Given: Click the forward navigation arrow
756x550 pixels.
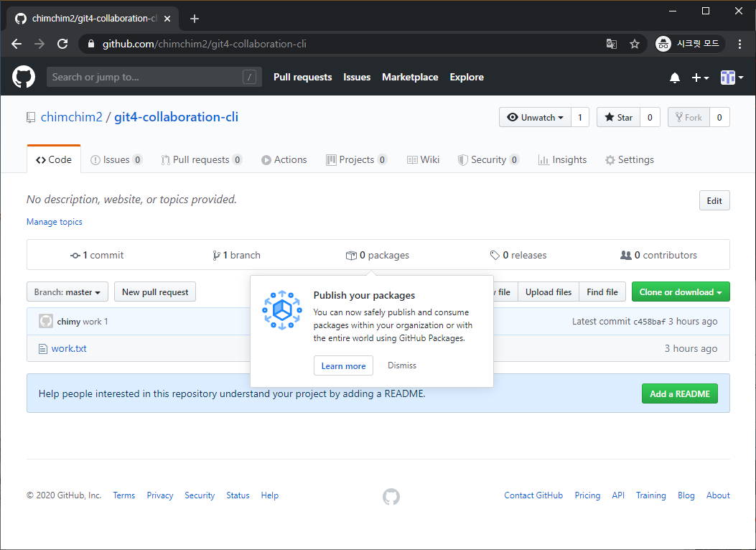Looking at the screenshot, I should coord(39,44).
